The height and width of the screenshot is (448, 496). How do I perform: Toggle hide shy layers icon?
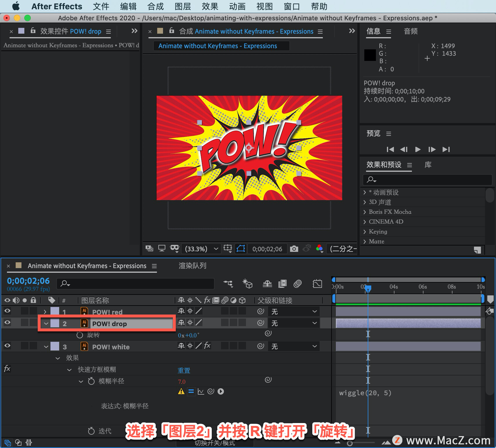[x=267, y=283]
